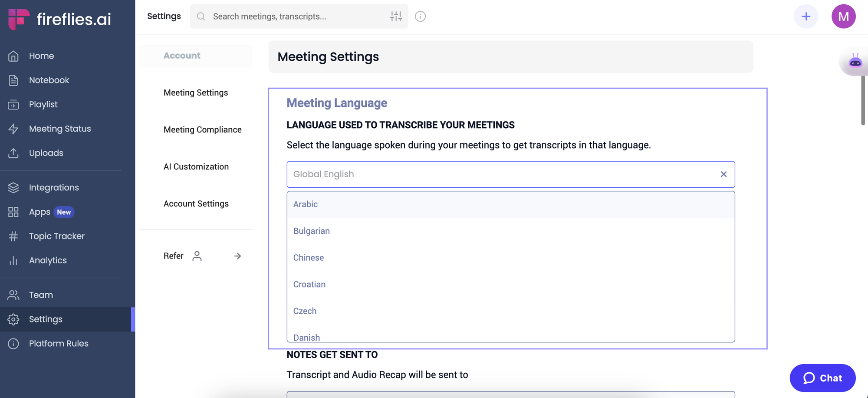Open the Uploads page
Image resolution: width=868 pixels, height=398 pixels.
[46, 153]
